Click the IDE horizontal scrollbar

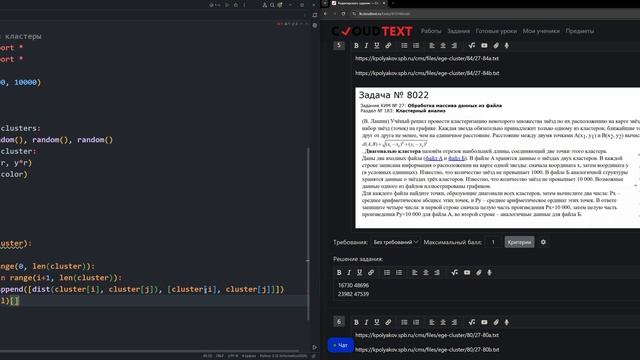click(x=149, y=350)
